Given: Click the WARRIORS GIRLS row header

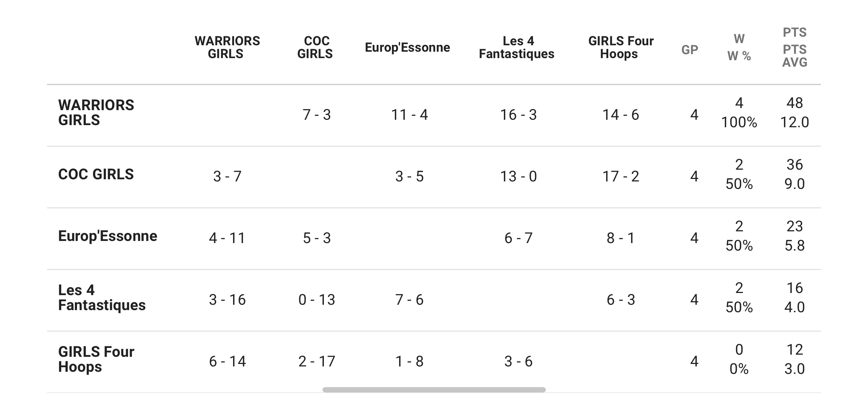Looking at the screenshot, I should click(x=96, y=113).
